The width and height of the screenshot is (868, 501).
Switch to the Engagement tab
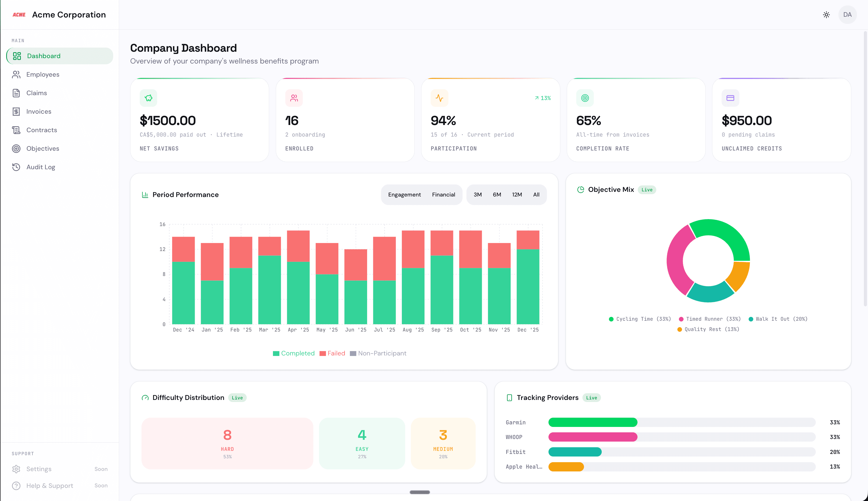pos(405,194)
